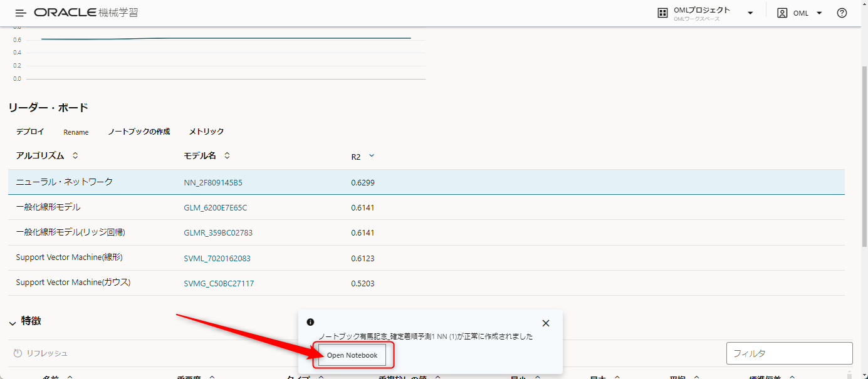Open the hamburger navigation menu

click(21, 13)
